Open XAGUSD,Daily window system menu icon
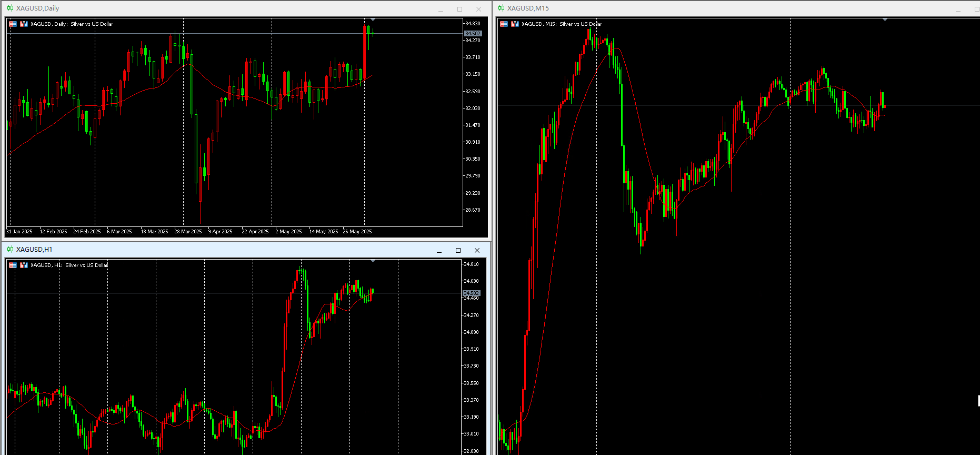980x455 pixels. coord(10,8)
